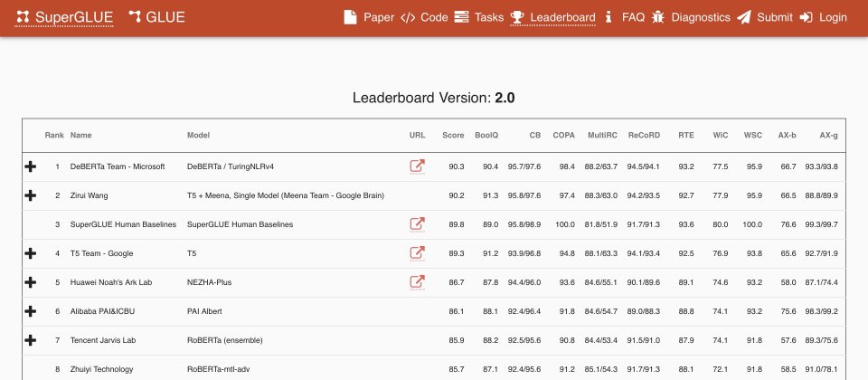
Task: Open the FAQ page
Action: [x=625, y=17]
